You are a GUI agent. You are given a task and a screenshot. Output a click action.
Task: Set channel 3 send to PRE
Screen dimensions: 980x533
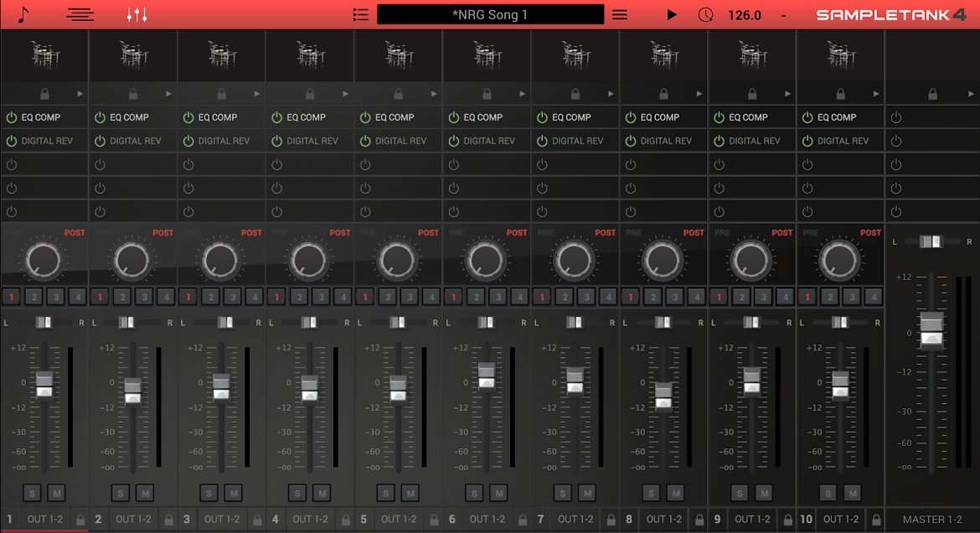[x=191, y=233]
